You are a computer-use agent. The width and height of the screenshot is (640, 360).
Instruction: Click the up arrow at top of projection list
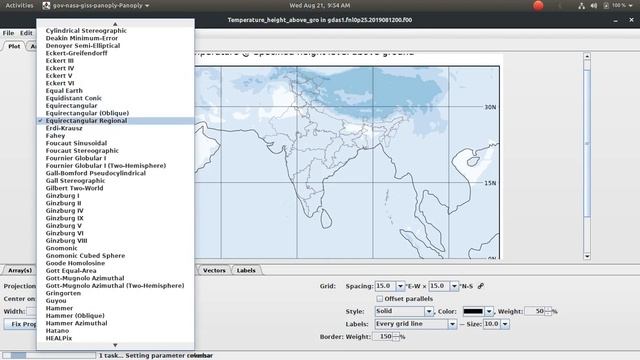coord(115,24)
